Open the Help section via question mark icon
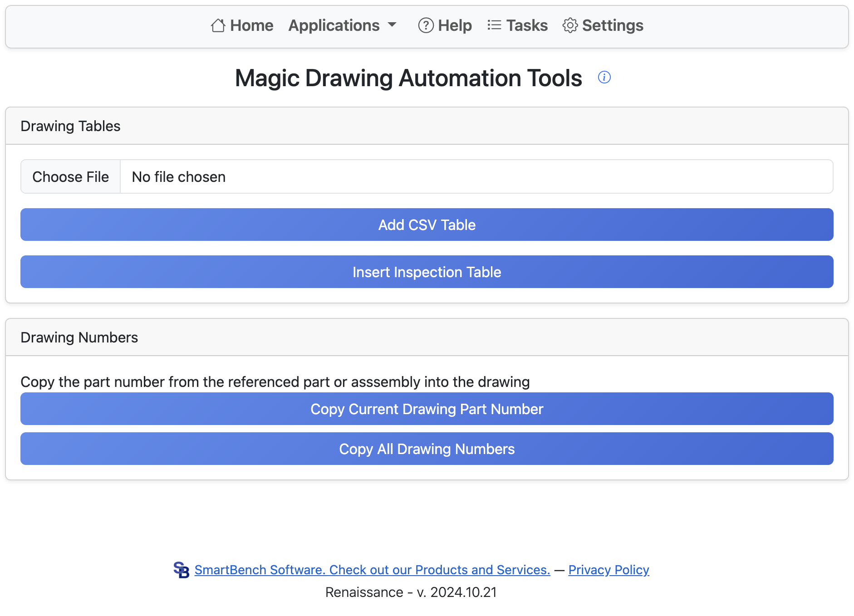854x616 pixels. tap(425, 26)
